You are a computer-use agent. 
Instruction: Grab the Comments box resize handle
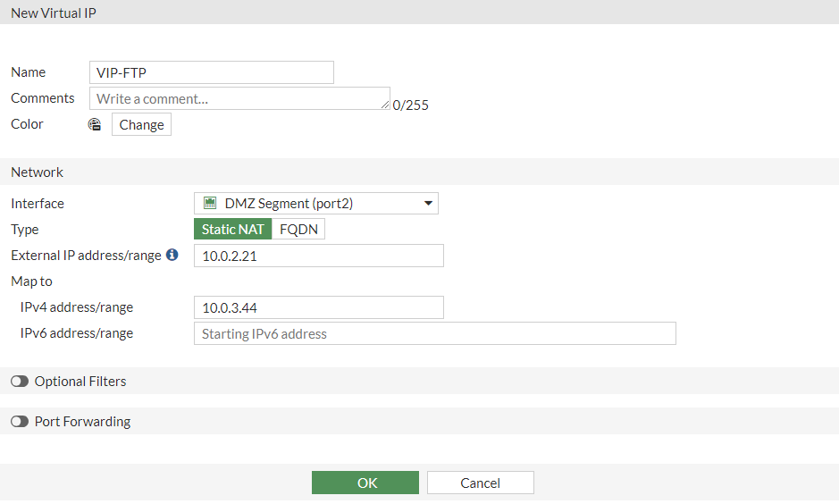(x=385, y=105)
